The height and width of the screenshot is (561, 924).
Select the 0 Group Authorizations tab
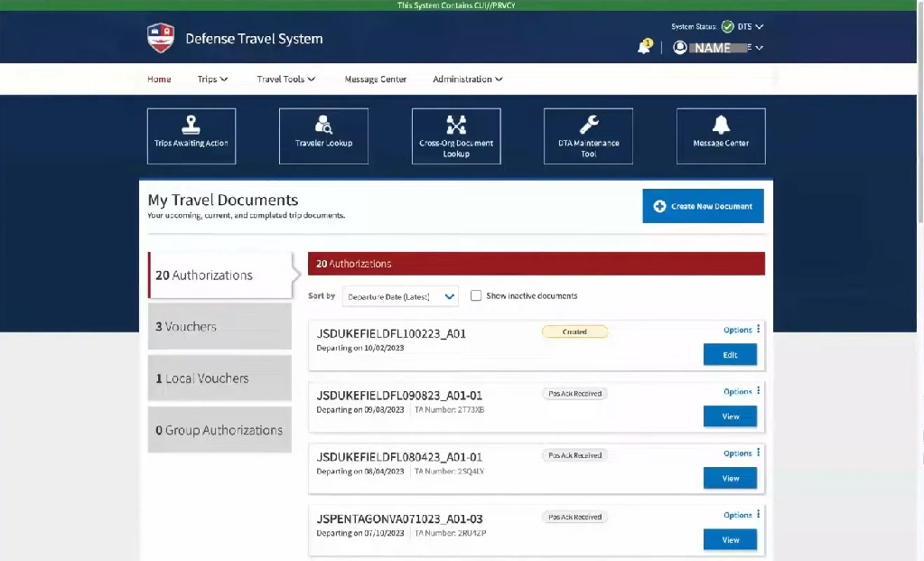(219, 430)
